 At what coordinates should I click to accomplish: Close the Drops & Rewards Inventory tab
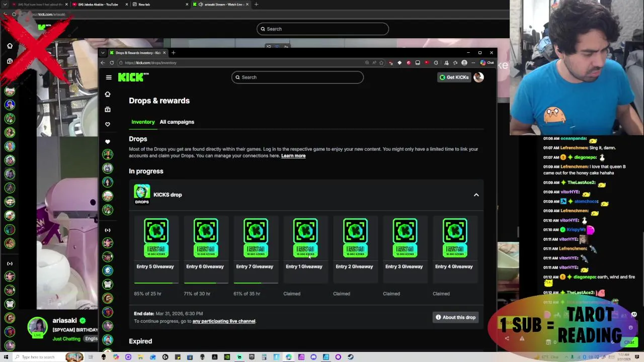coord(164,53)
